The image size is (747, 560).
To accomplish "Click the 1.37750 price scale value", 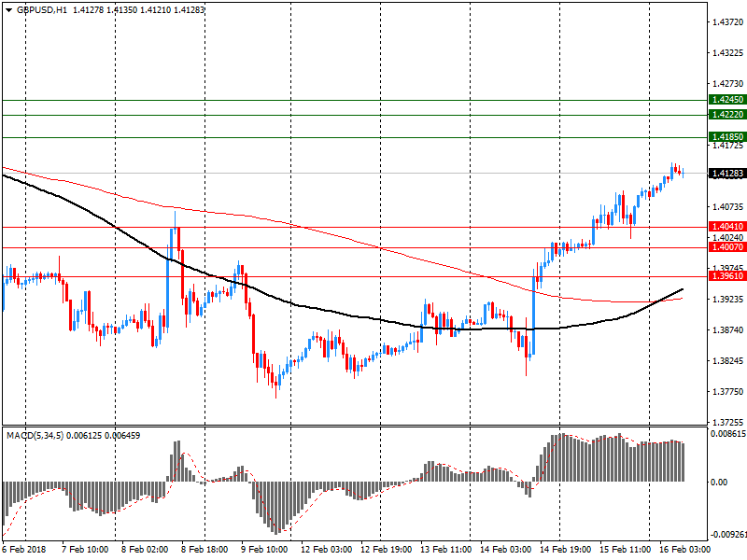I will coord(728,392).
